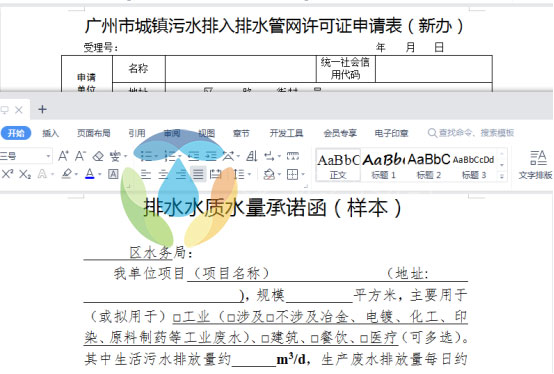Screen dimensions: 554x374
Task: Click the highlighter pen icon
Action: 66,174
